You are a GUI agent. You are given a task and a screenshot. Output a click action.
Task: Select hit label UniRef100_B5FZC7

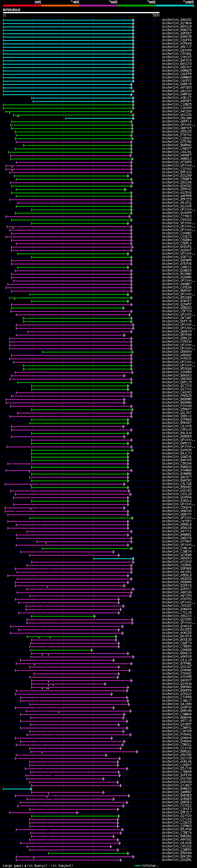click(177, 812)
